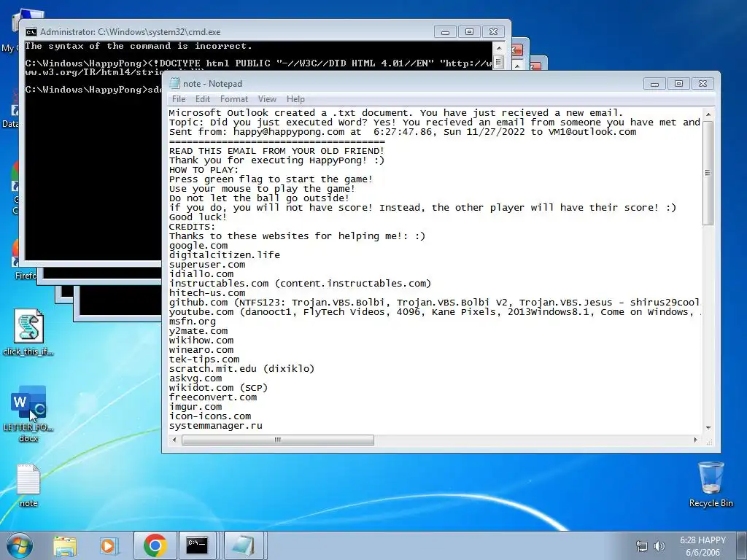Viewport: 747px width, 560px height.
Task: Click the 'scratch.mit.edu (dixiklo)' line
Action: [241, 369]
